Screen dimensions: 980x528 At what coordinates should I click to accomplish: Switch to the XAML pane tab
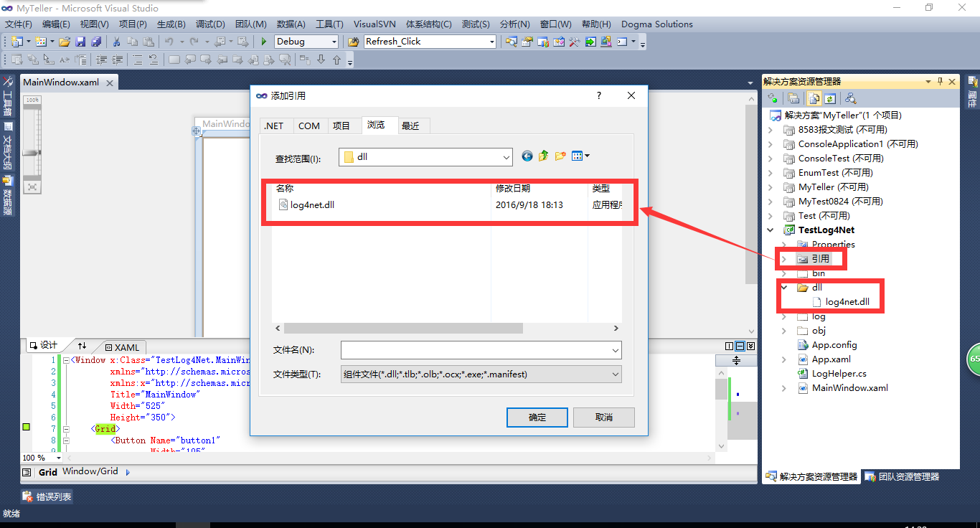(x=122, y=346)
